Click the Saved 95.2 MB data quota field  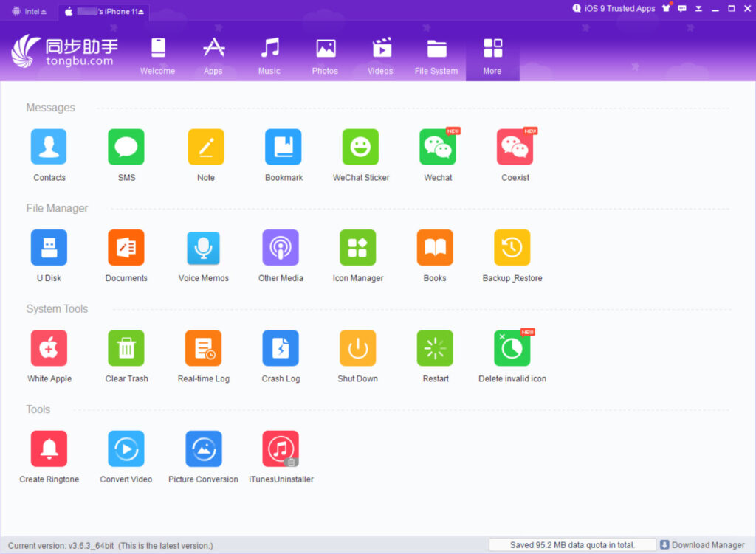point(572,545)
